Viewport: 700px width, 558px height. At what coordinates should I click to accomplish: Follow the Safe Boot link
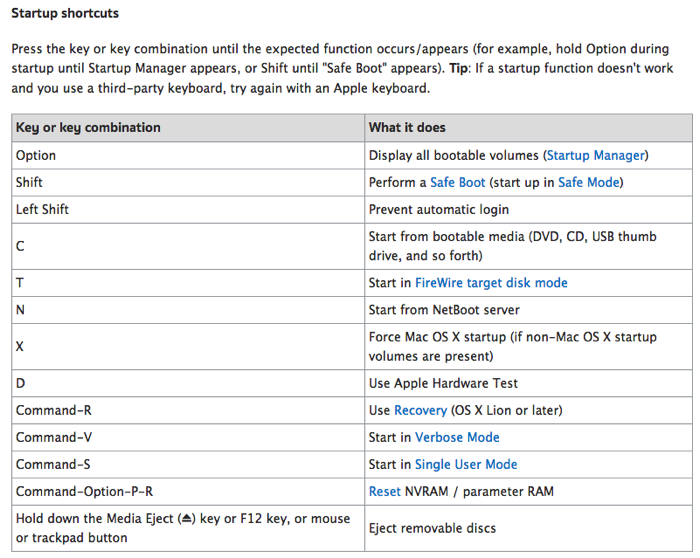pos(457,182)
